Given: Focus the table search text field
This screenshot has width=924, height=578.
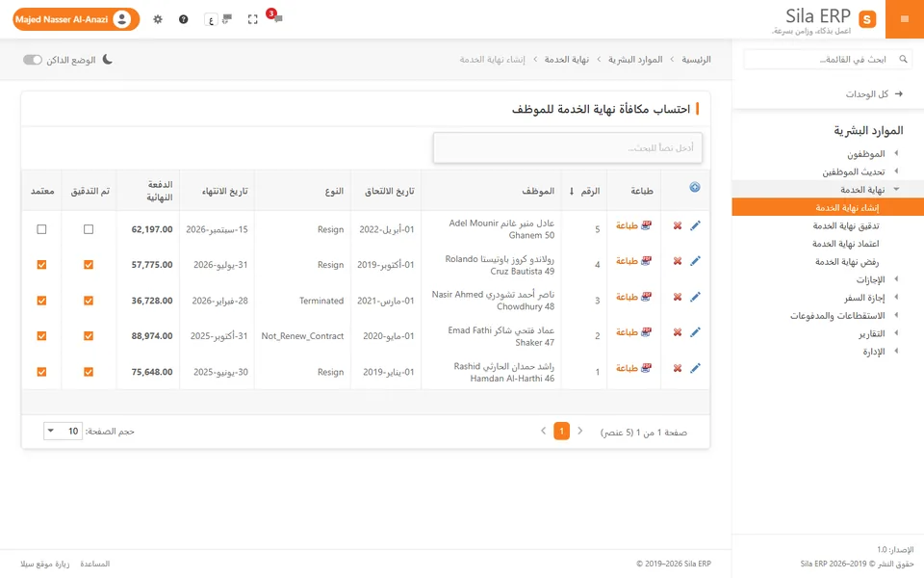Looking at the screenshot, I should point(568,147).
